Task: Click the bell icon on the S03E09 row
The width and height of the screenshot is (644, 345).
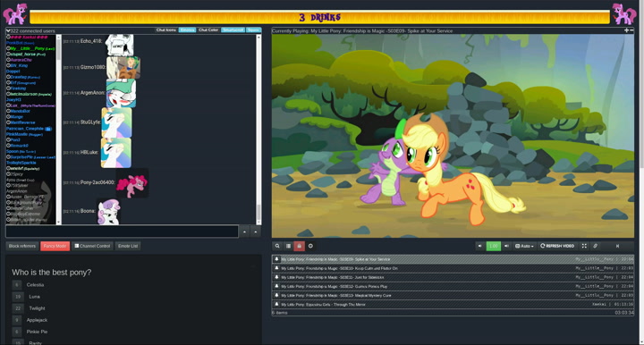Action: point(276,259)
